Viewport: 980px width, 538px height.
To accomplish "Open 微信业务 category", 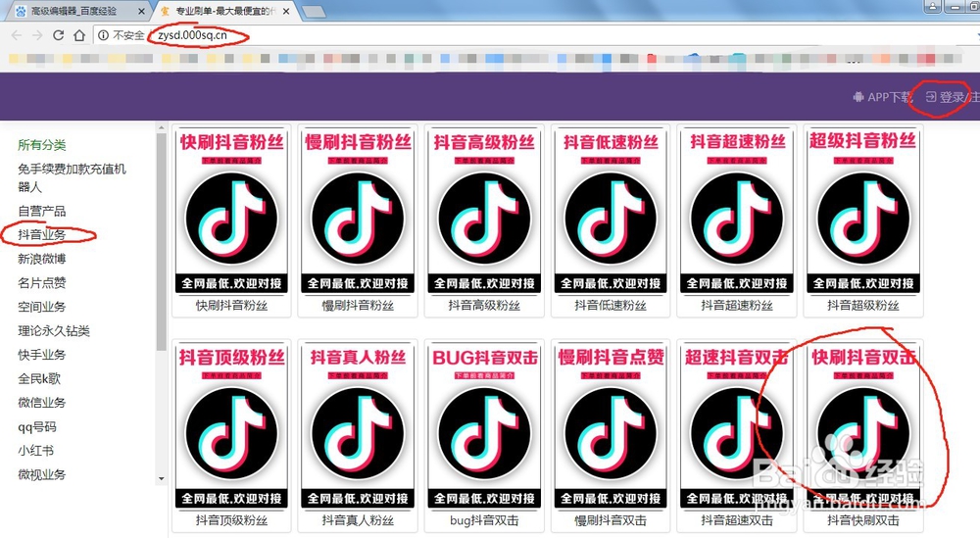I will [42, 403].
